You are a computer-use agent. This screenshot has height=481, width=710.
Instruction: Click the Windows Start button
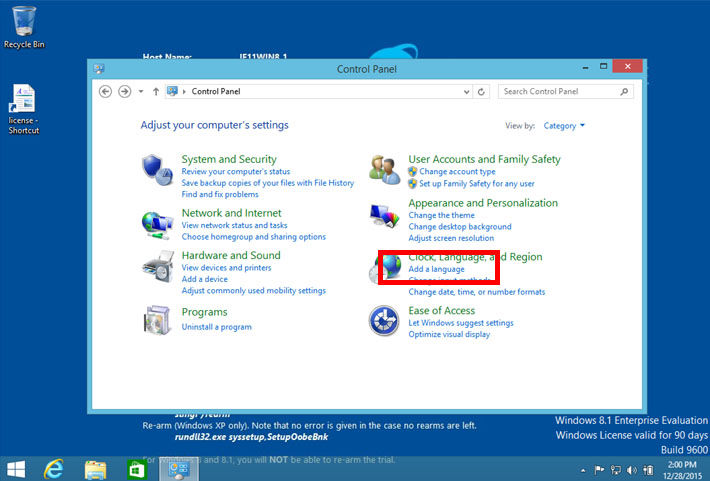tap(16, 468)
